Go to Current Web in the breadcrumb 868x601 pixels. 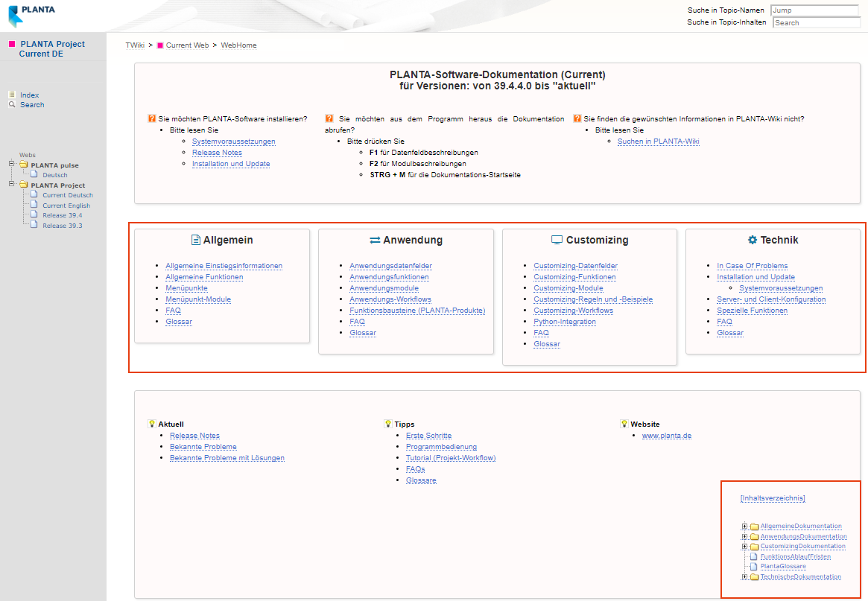click(187, 45)
